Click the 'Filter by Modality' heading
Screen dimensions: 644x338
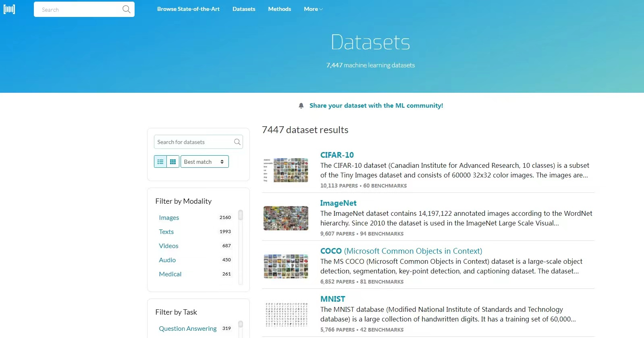pyautogui.click(x=183, y=201)
